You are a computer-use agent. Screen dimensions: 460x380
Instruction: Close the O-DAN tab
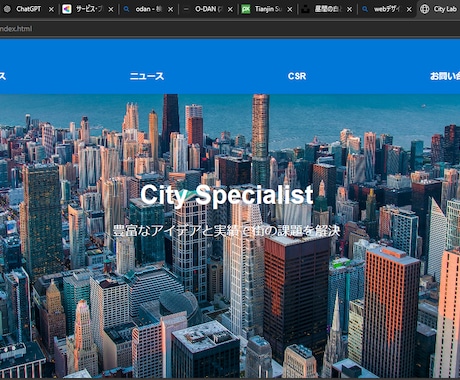(230, 9)
